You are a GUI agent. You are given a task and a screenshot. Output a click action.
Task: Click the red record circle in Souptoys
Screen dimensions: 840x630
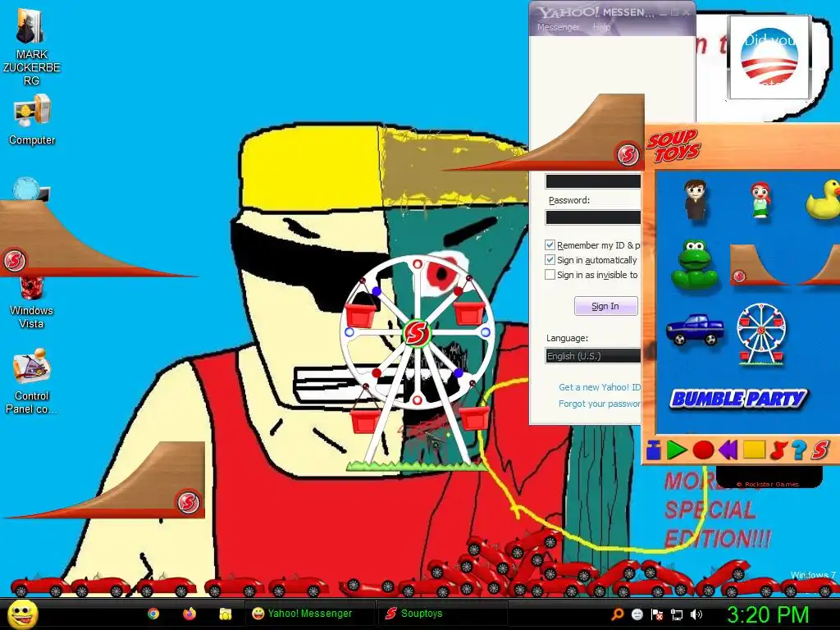click(x=703, y=450)
